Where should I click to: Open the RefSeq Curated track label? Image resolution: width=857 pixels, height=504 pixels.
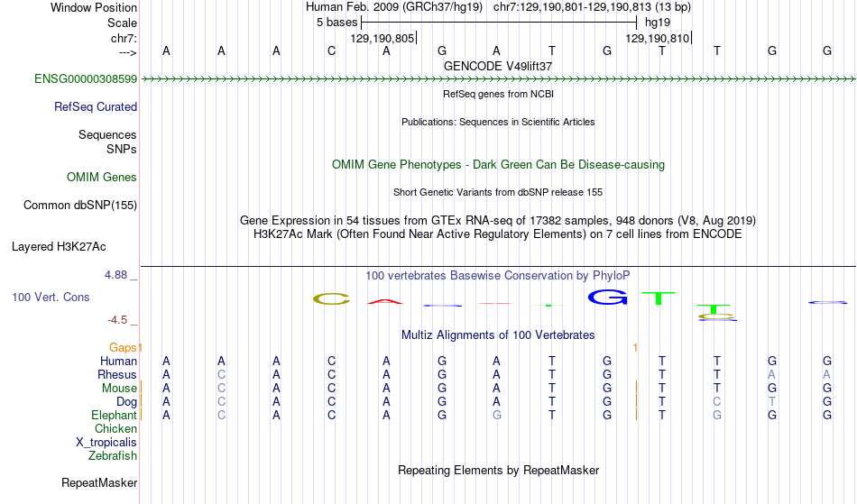click(x=95, y=107)
